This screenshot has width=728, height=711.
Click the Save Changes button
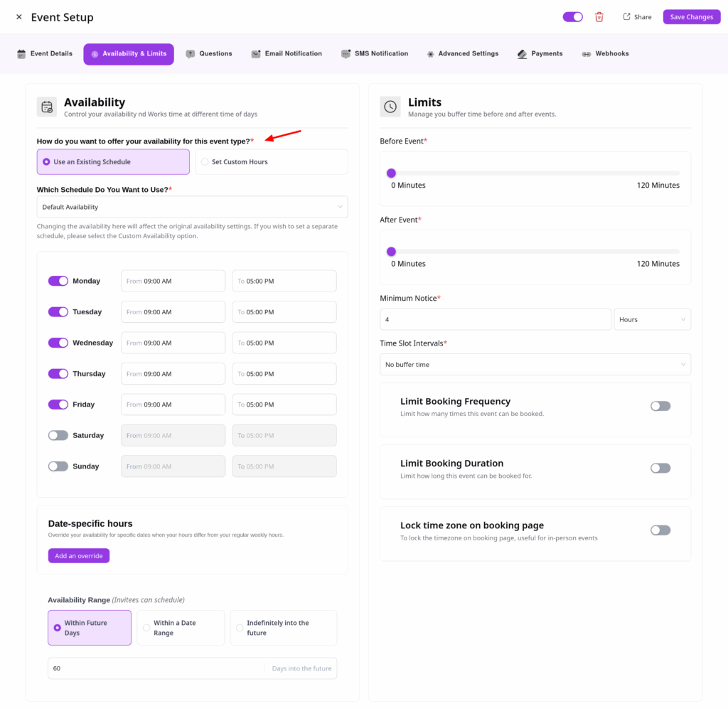click(x=691, y=17)
